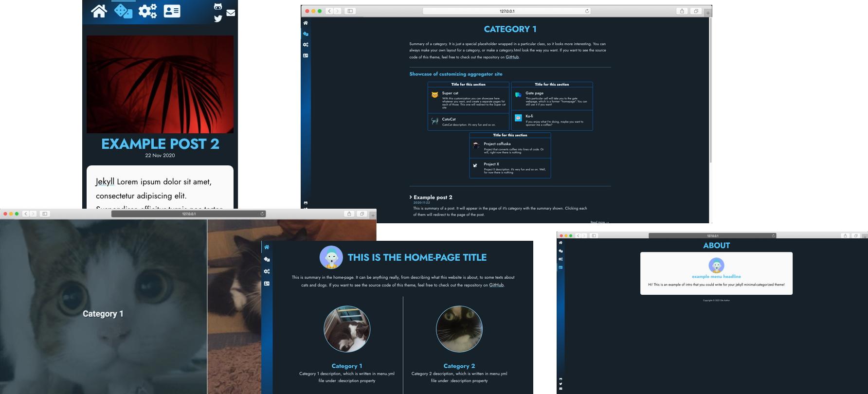The height and width of the screenshot is (394, 868).
Task: Click ID card icon in home-page panel sidebar
Action: pos(267,283)
